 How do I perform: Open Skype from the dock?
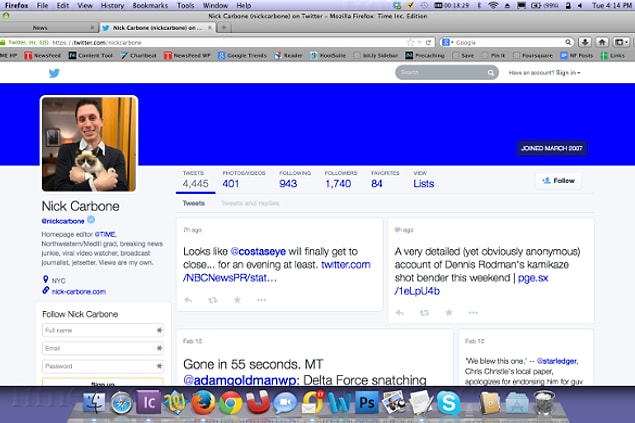(448, 403)
